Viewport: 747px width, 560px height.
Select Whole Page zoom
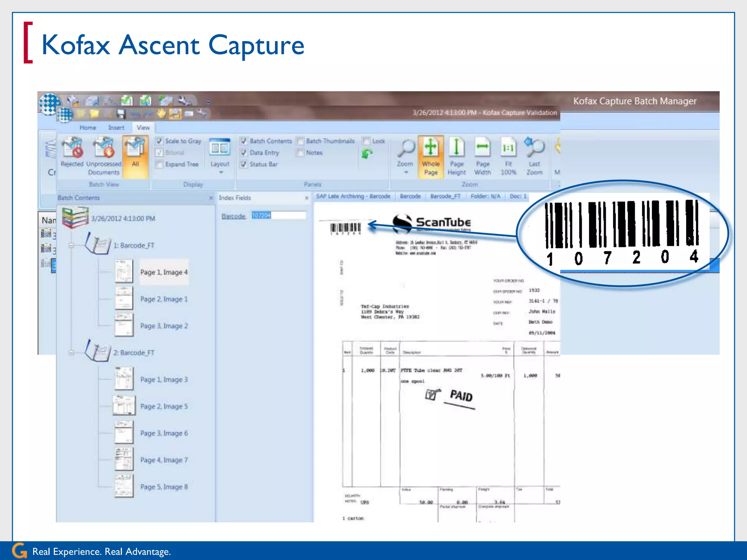point(431,157)
